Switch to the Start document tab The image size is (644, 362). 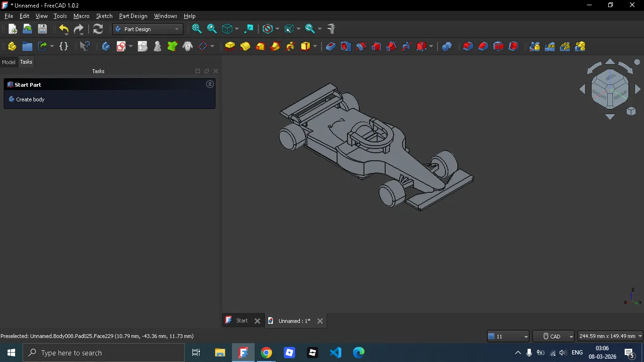242,321
